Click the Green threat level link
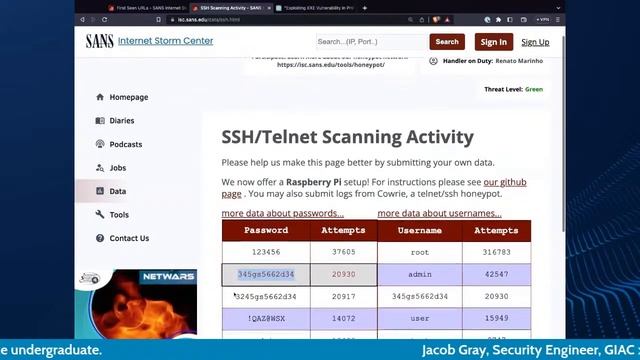Image resolution: width=640 pixels, height=360 pixels. (534, 89)
